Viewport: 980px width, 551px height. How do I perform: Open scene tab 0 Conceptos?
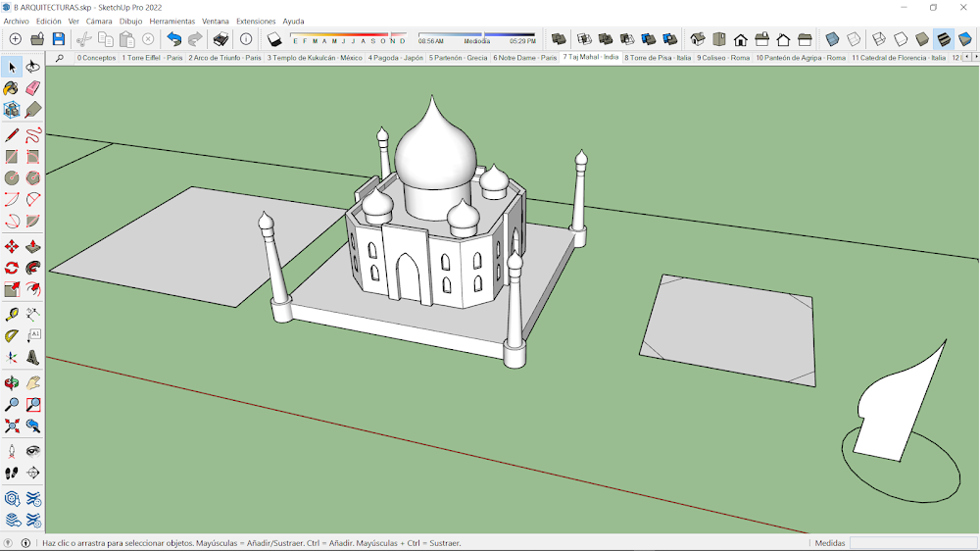click(x=96, y=58)
